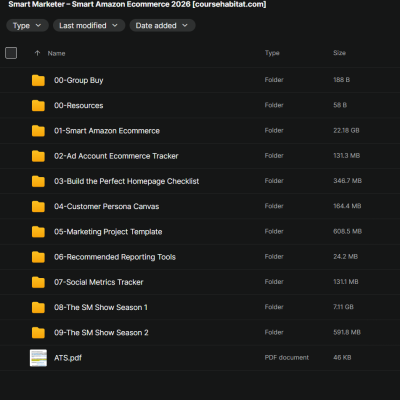
Task: Click the Smart Marketer folder title at the top
Action: point(137,4)
